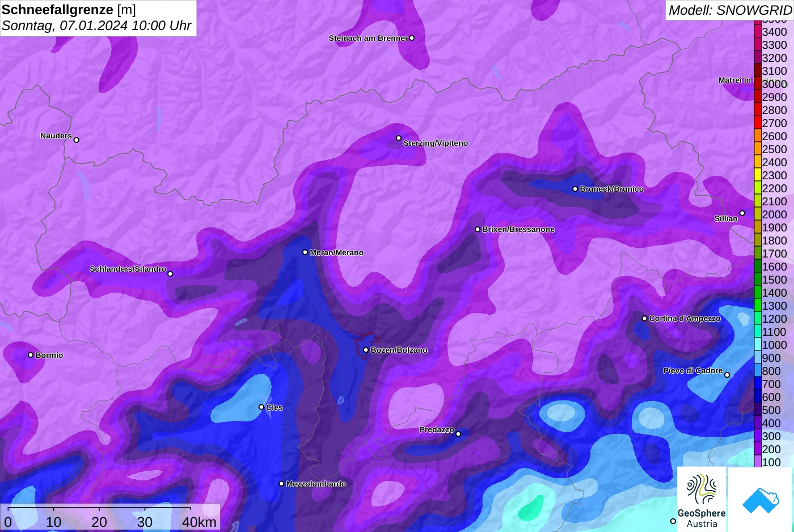Select the Nauders location marker dot

click(77, 140)
